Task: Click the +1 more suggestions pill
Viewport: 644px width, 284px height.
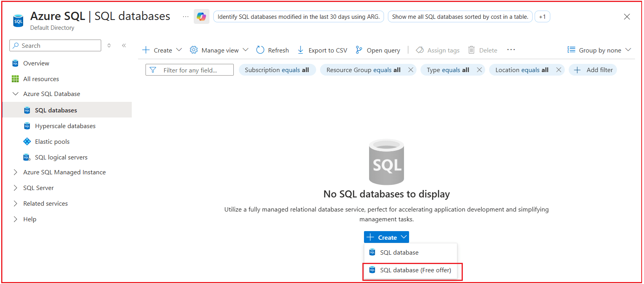Action: pos(542,16)
